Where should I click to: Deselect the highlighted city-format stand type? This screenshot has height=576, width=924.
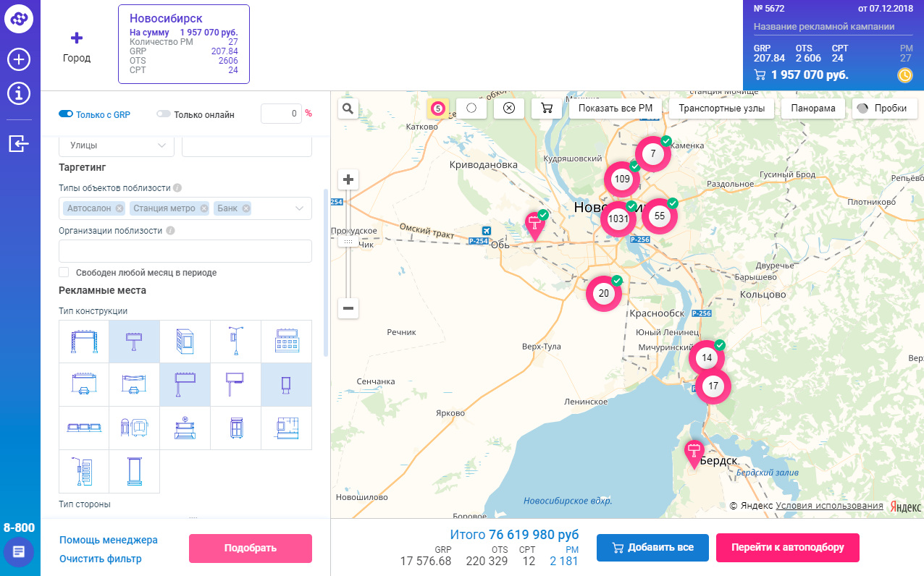[287, 385]
